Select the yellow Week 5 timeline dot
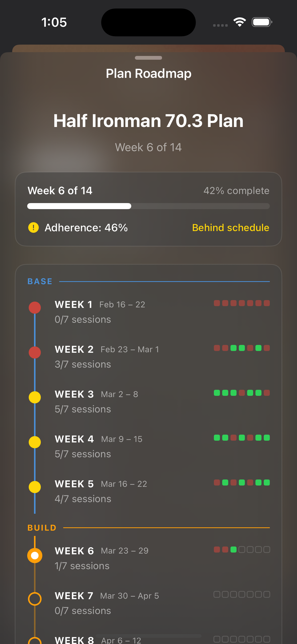Screen dimensions: 297x644 point(35,487)
